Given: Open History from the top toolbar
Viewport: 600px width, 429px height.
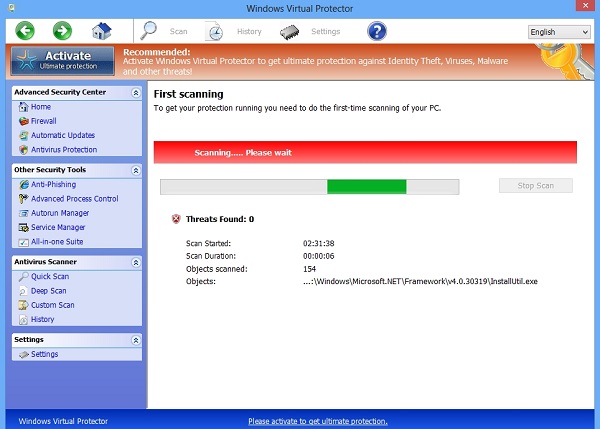Looking at the screenshot, I should (235, 31).
